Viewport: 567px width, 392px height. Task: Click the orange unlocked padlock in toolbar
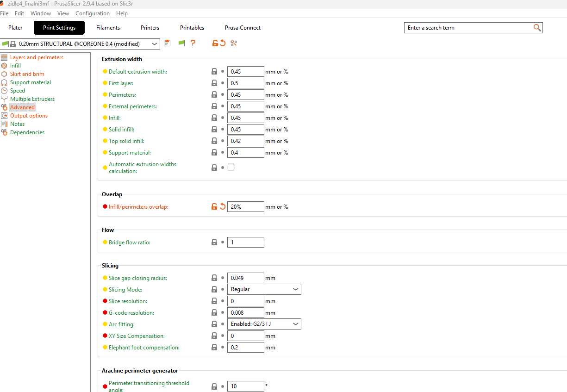pos(215,43)
